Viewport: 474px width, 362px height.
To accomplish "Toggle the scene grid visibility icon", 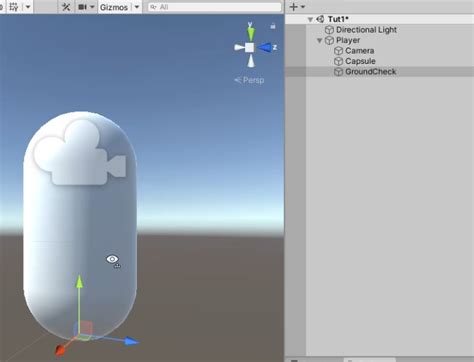I will point(14,7).
